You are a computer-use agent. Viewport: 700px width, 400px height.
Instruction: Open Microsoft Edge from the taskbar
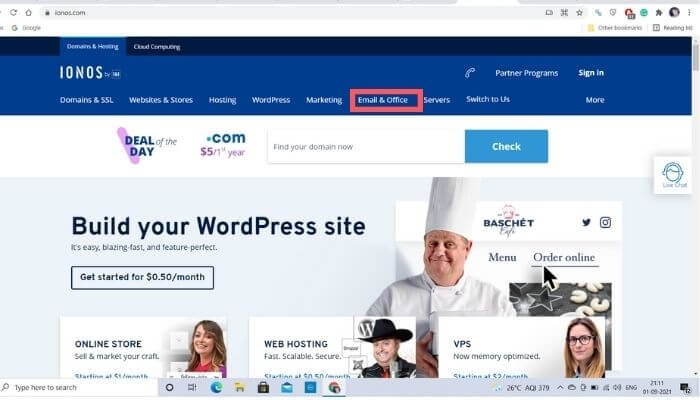coord(216,388)
